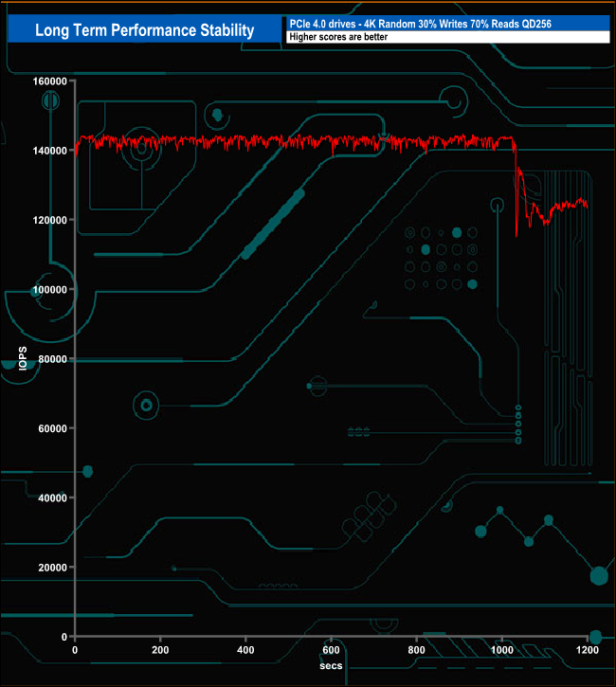Select the 800 secs x-axis tick
Screen dimensions: 616x687
tap(416, 651)
